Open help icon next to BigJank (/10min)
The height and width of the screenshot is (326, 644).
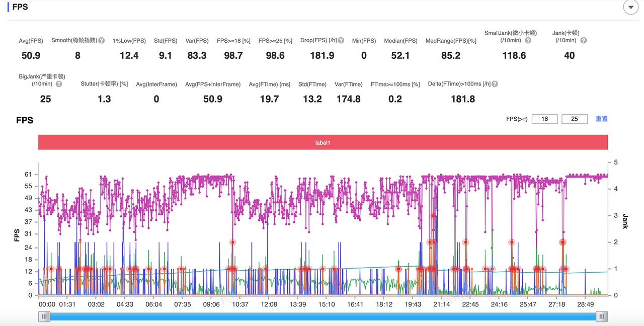tap(59, 84)
